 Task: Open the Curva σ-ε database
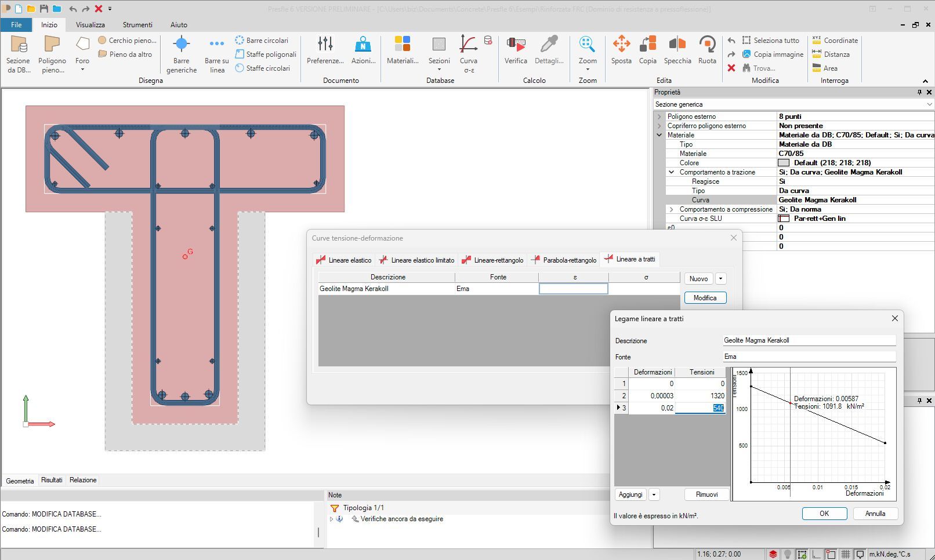click(x=469, y=54)
